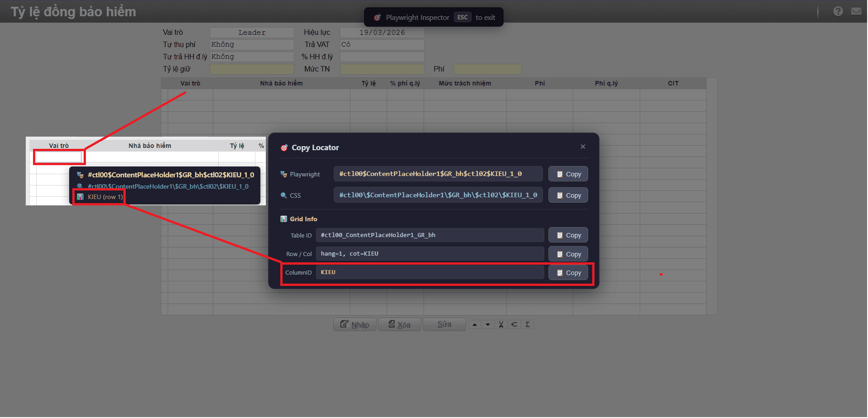This screenshot has width=868, height=418.
Task: Select the Table ID text field
Action: [x=430, y=235]
